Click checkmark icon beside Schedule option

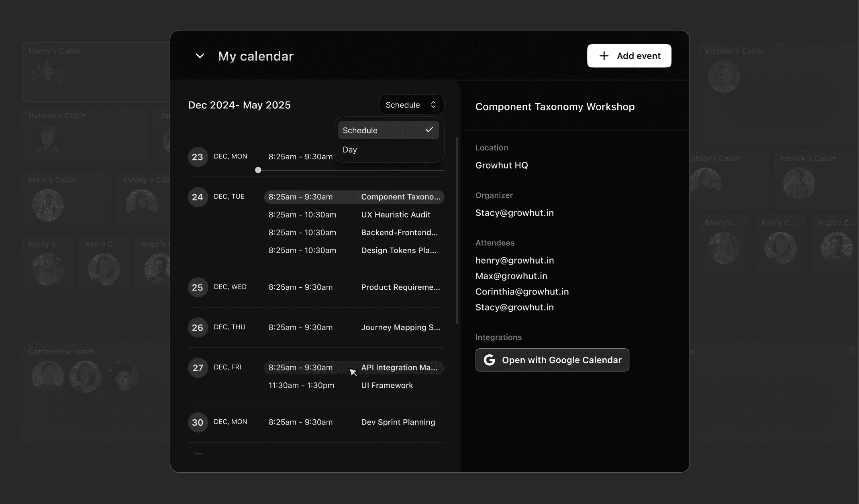click(x=429, y=130)
